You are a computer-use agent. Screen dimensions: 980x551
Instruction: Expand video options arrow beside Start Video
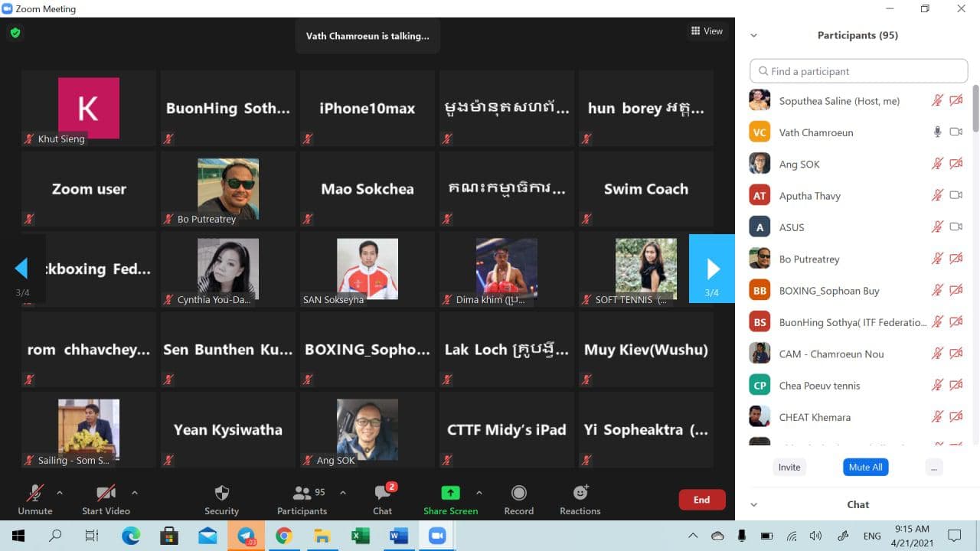(135, 493)
